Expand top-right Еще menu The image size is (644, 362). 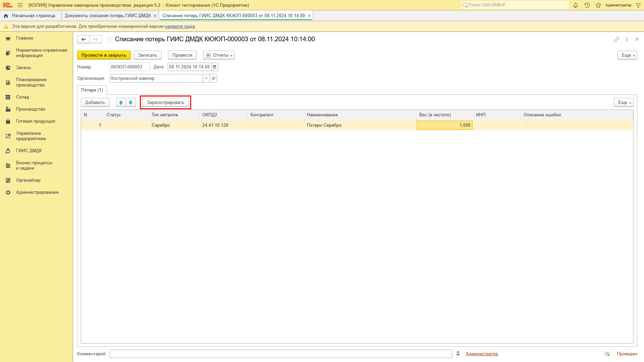(627, 55)
